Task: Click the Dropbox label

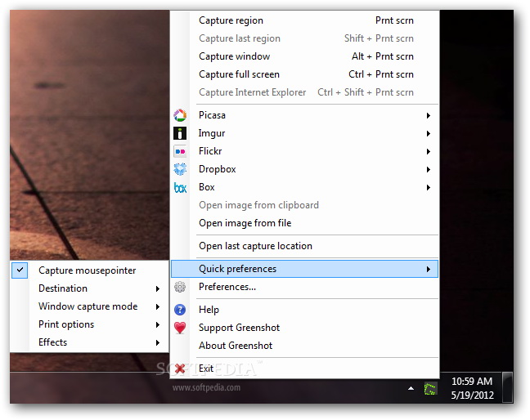Action: point(218,169)
